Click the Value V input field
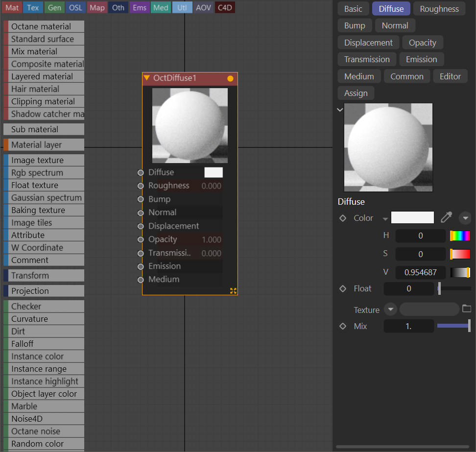This screenshot has height=452, width=476. [420, 272]
